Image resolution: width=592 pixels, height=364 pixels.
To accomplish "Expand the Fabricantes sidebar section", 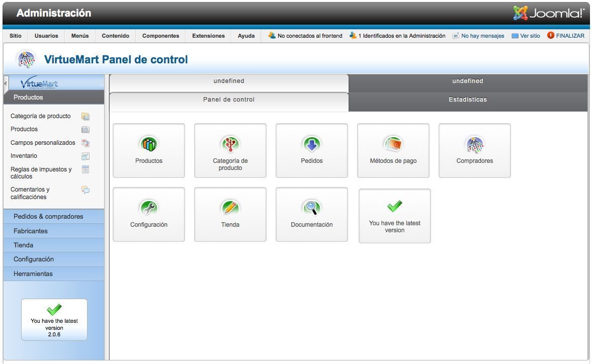I will (54, 231).
